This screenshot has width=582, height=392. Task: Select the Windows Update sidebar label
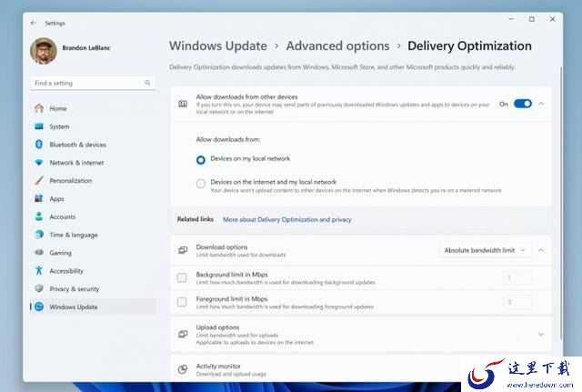click(74, 307)
